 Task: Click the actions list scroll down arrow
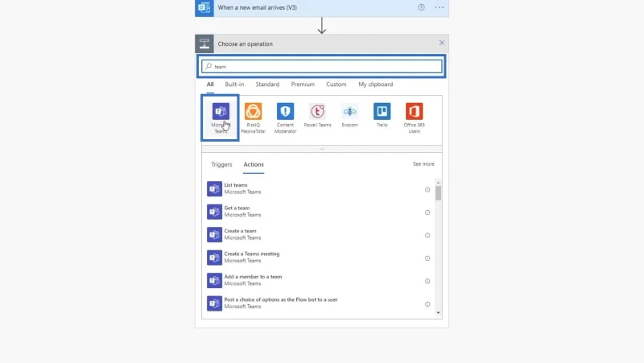[438, 313]
